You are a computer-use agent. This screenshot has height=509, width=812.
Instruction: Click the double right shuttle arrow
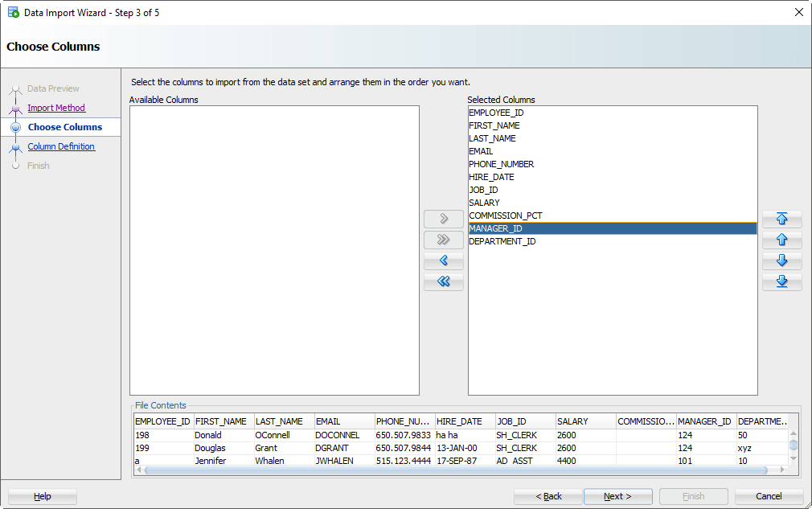pyautogui.click(x=444, y=240)
